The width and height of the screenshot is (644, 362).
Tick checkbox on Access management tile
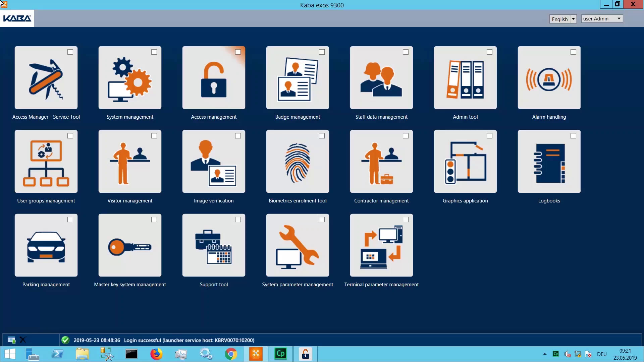coord(238,52)
